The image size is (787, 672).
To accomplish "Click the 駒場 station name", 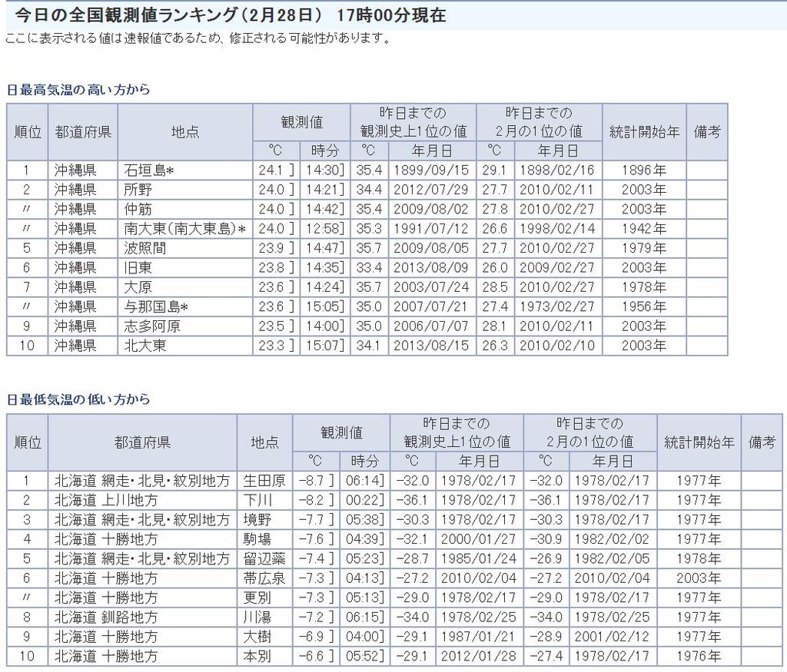I will pyautogui.click(x=257, y=539).
